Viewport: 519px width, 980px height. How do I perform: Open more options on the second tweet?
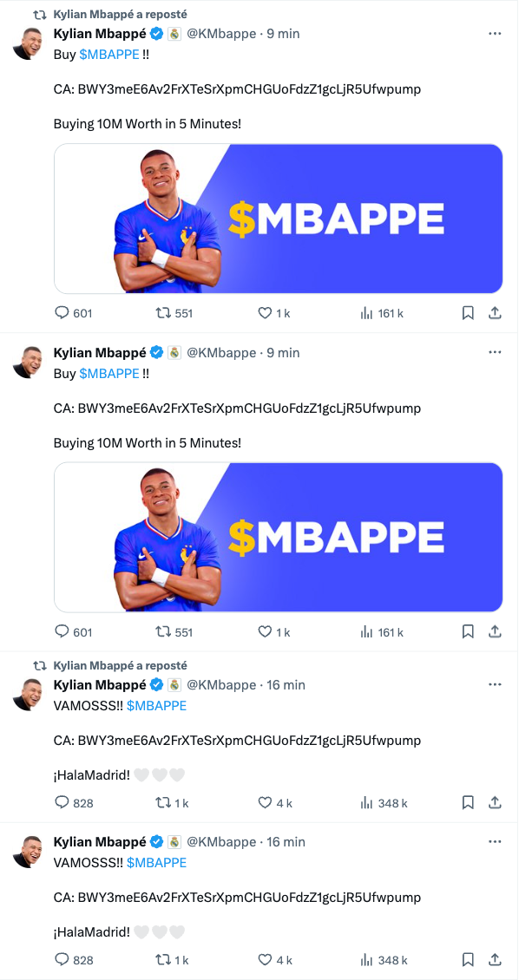[495, 352]
